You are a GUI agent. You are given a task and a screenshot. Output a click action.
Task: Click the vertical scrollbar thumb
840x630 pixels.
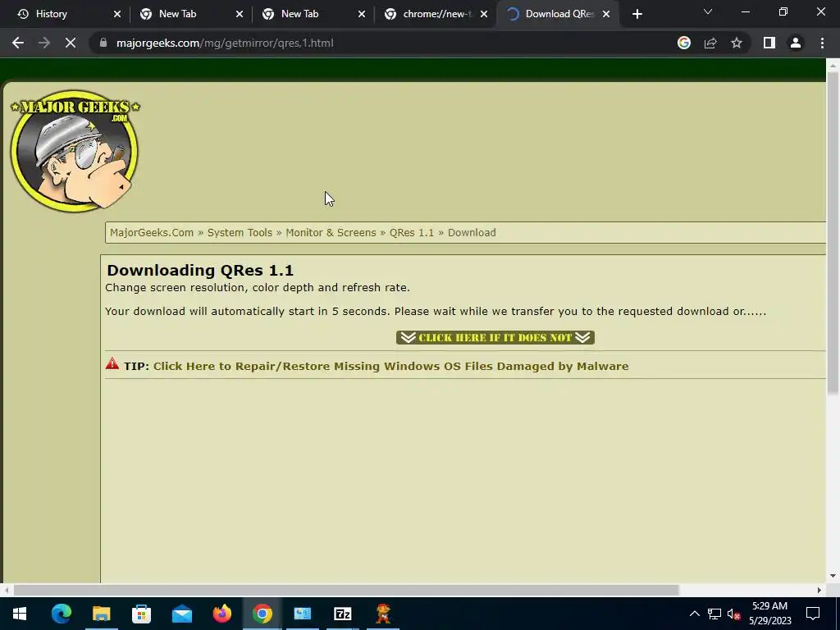833,233
